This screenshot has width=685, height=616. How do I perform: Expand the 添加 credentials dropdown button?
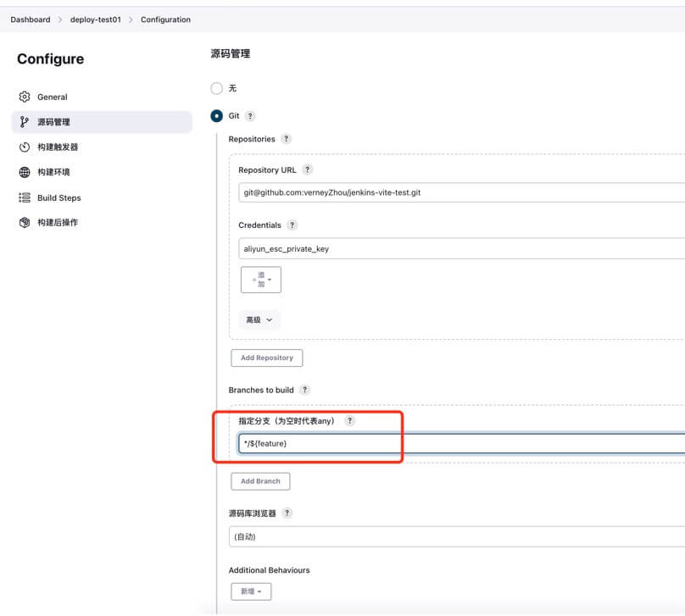pos(261,280)
